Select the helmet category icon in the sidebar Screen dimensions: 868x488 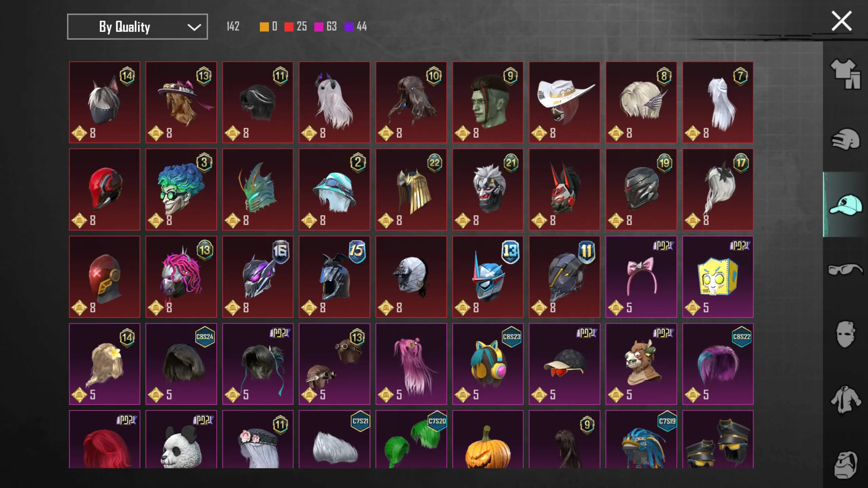[x=845, y=139]
